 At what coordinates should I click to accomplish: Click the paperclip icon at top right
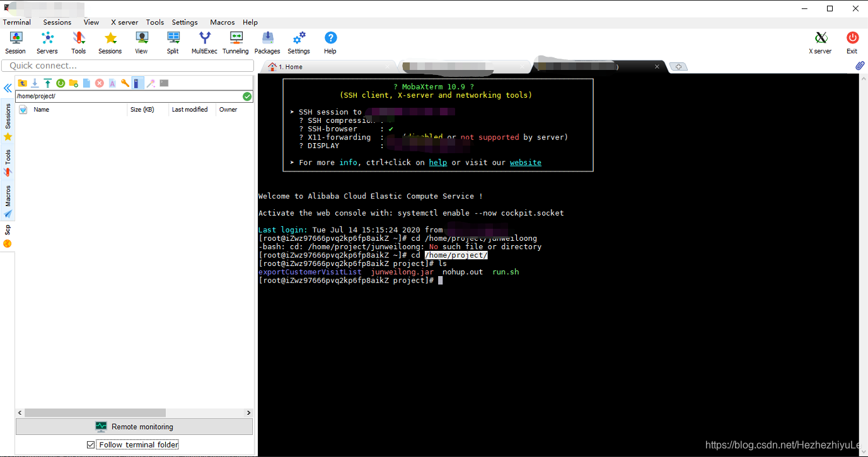pos(860,66)
